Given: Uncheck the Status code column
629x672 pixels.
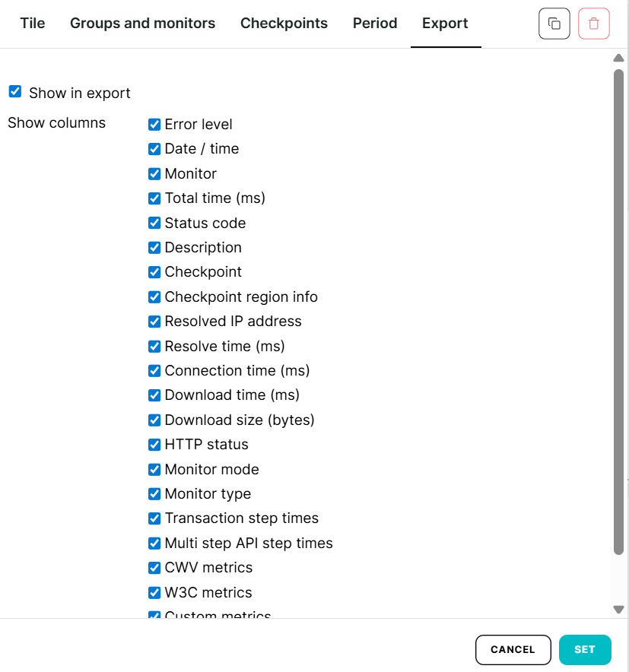Looking at the screenshot, I should (x=154, y=223).
